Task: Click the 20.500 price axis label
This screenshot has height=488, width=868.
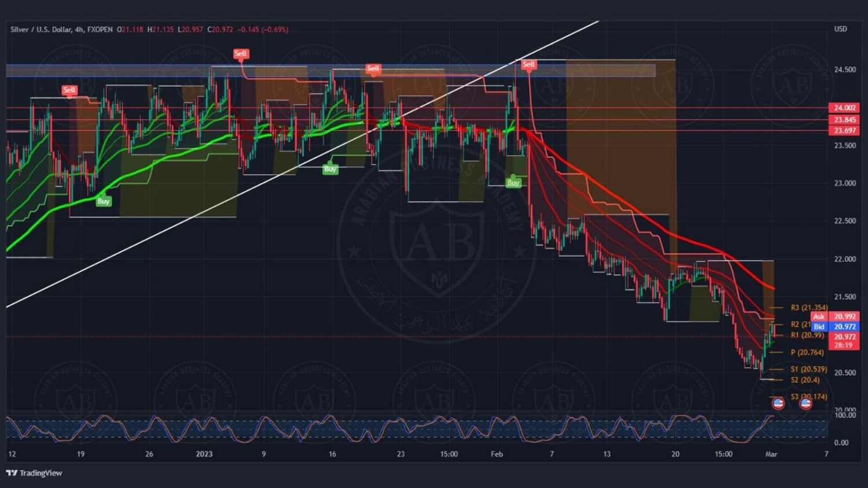Action: pyautogui.click(x=845, y=373)
